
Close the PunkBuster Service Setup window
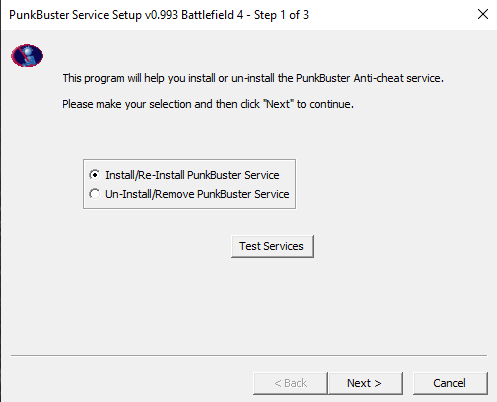[483, 14]
